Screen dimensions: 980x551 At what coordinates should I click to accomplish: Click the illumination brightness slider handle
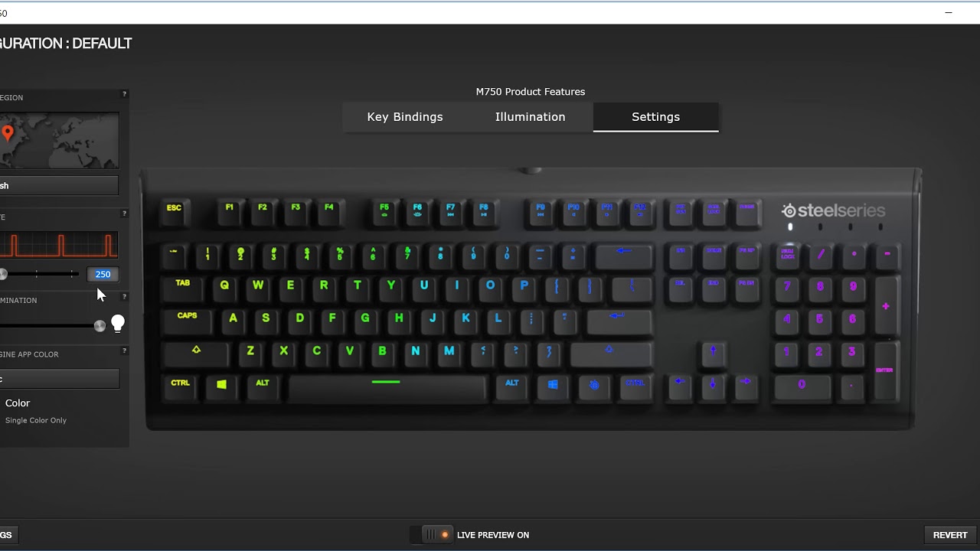click(x=100, y=326)
